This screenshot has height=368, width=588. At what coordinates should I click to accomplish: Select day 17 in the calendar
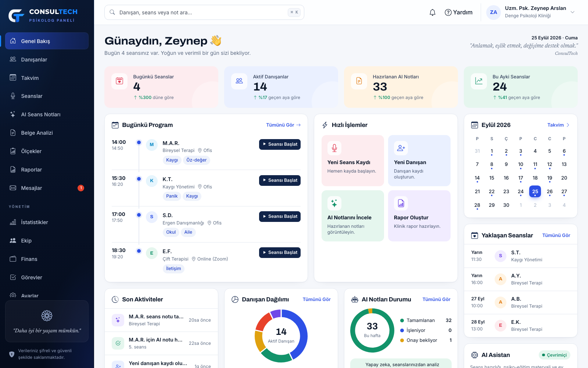point(520,178)
